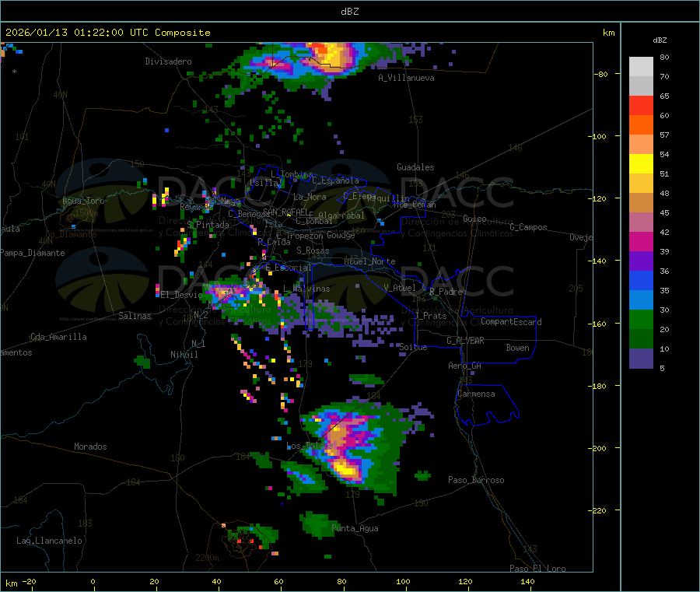This screenshot has width=700, height=592.
Task: Click the 'Soitue' map label
Action: click(414, 347)
